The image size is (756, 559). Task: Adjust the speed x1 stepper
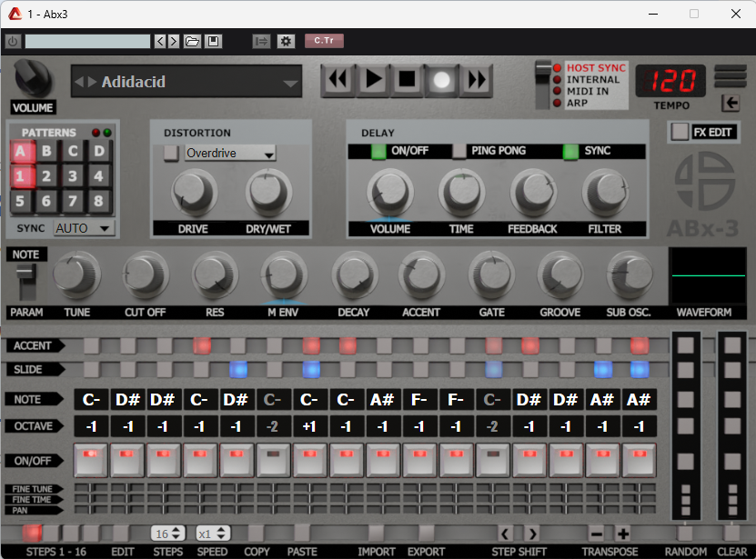(x=213, y=534)
